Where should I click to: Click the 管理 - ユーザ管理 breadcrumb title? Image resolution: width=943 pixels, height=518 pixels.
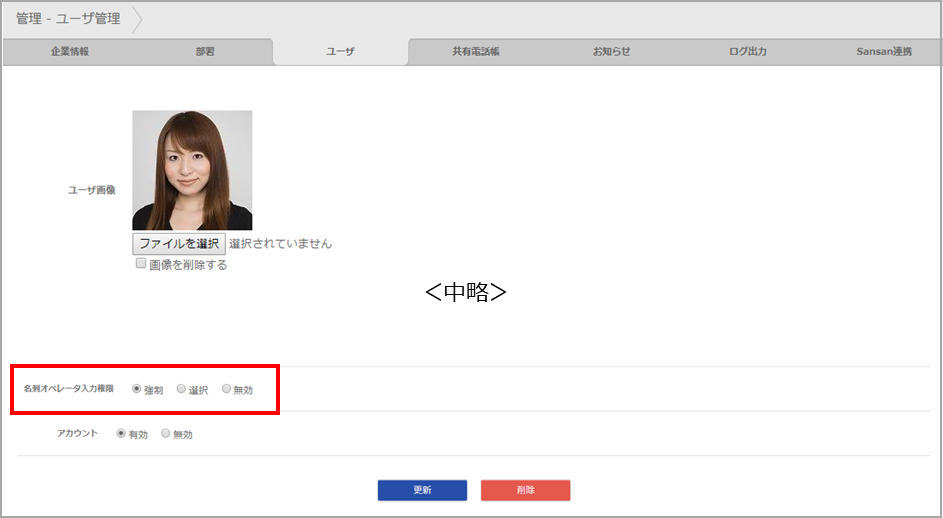68,19
